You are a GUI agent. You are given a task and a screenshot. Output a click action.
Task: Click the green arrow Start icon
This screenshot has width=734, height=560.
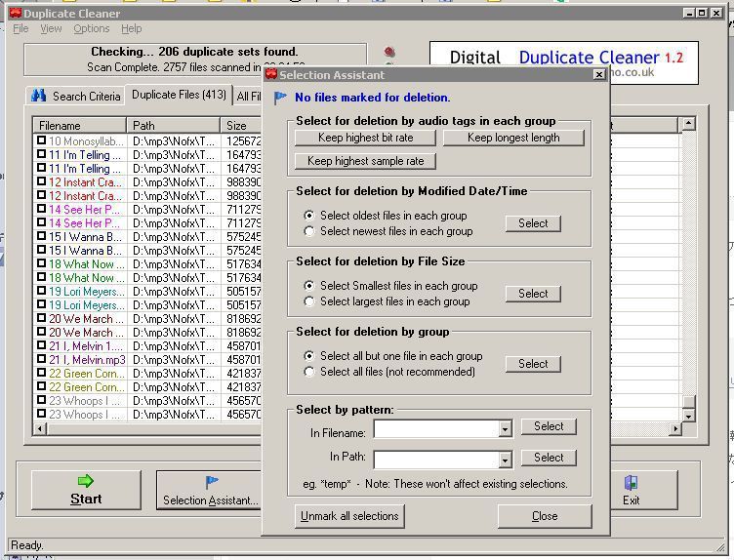tap(85, 481)
